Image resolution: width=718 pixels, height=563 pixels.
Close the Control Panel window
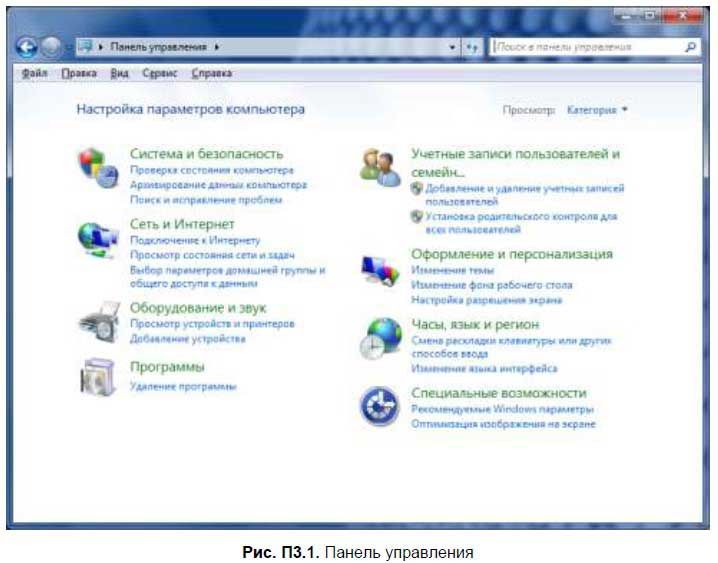(x=683, y=16)
